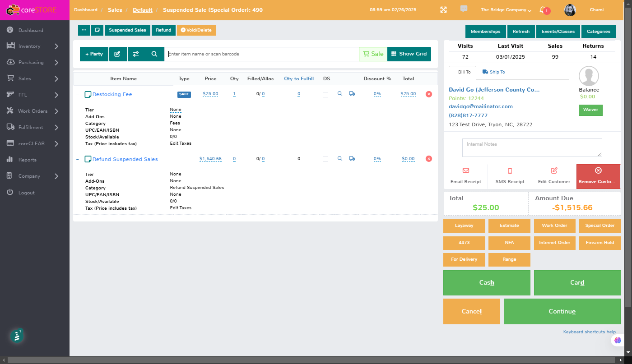Image resolution: width=632 pixels, height=364 pixels.
Task: Open the three-dots more options button
Action: pyautogui.click(x=84, y=30)
